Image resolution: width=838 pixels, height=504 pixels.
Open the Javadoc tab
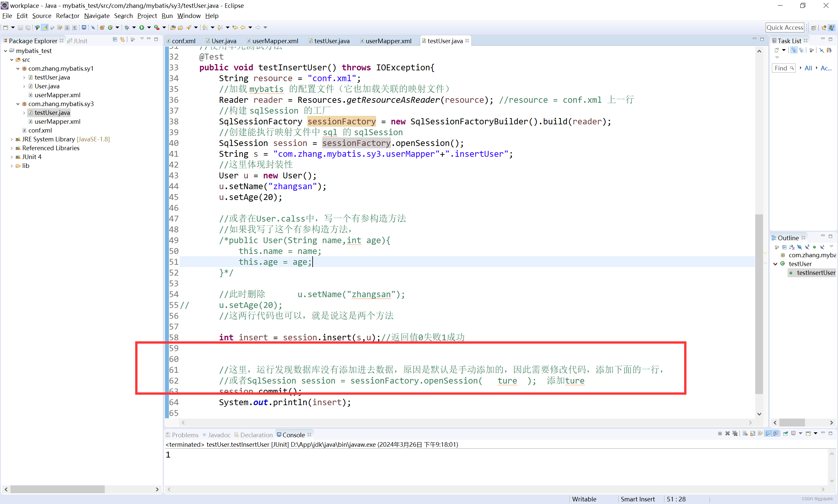point(216,435)
